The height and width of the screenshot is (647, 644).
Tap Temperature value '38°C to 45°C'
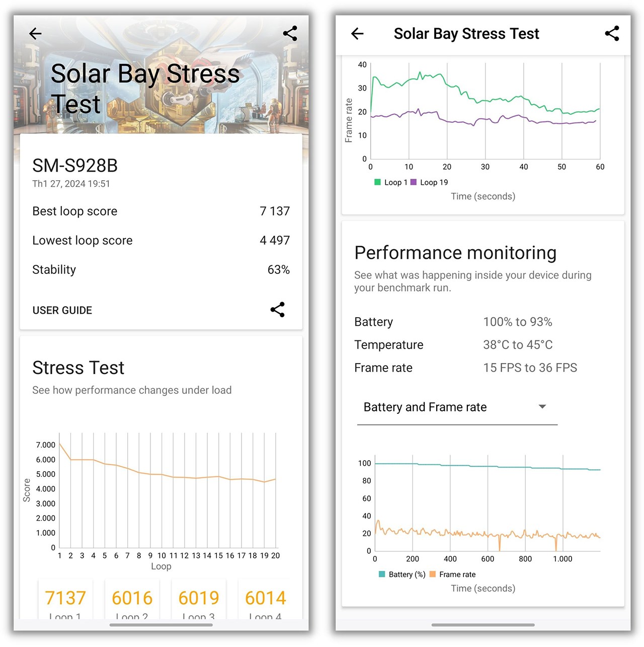pos(518,345)
